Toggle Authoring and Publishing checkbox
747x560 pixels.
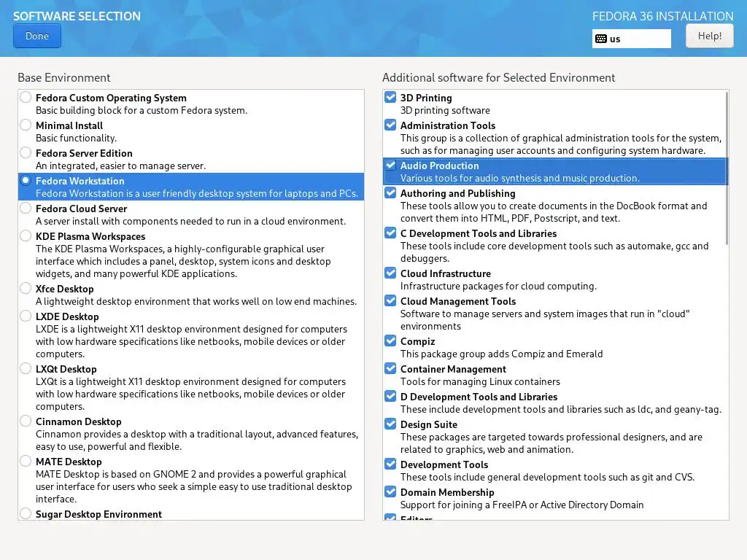click(390, 192)
